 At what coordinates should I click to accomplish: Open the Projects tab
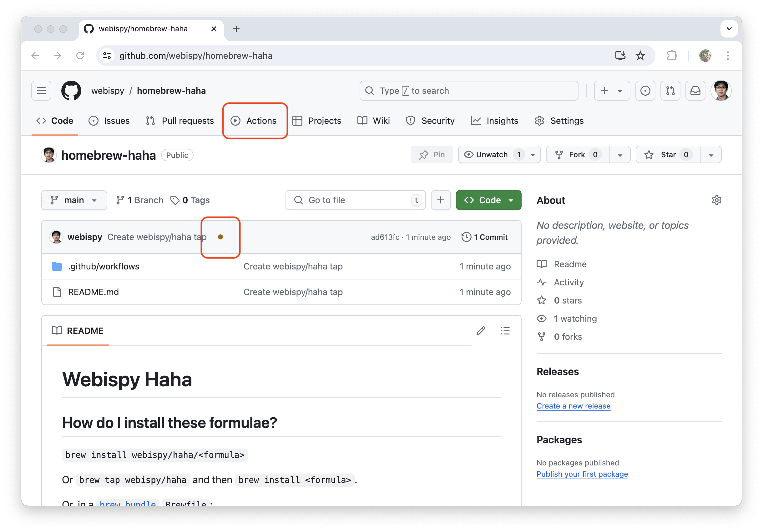pyautogui.click(x=317, y=121)
